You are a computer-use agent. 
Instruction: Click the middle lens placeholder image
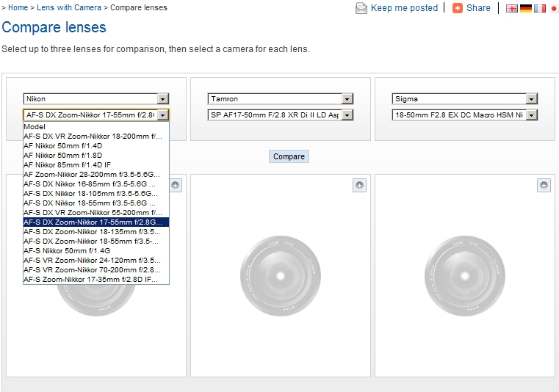(x=281, y=275)
